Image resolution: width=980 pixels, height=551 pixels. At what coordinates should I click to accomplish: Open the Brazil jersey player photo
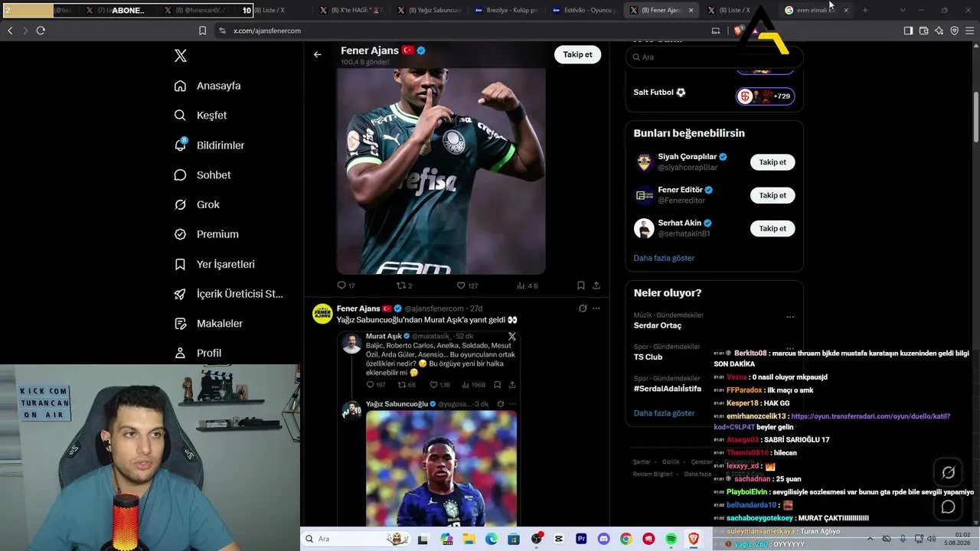point(441,468)
